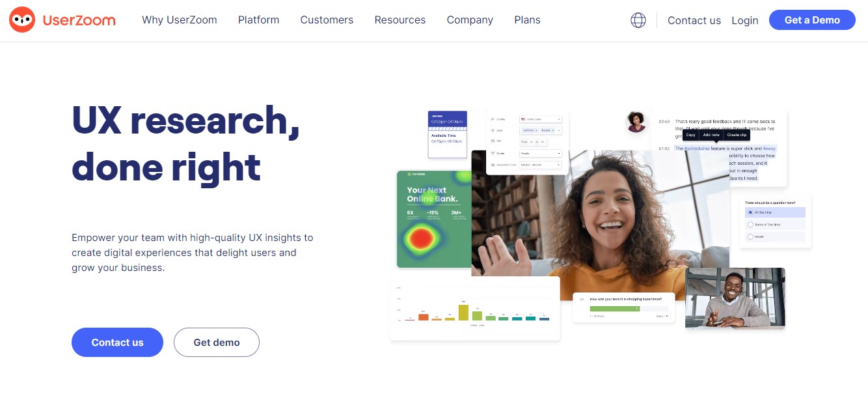The height and width of the screenshot is (398, 868).
Task: Open the globe language selector
Action: (638, 20)
